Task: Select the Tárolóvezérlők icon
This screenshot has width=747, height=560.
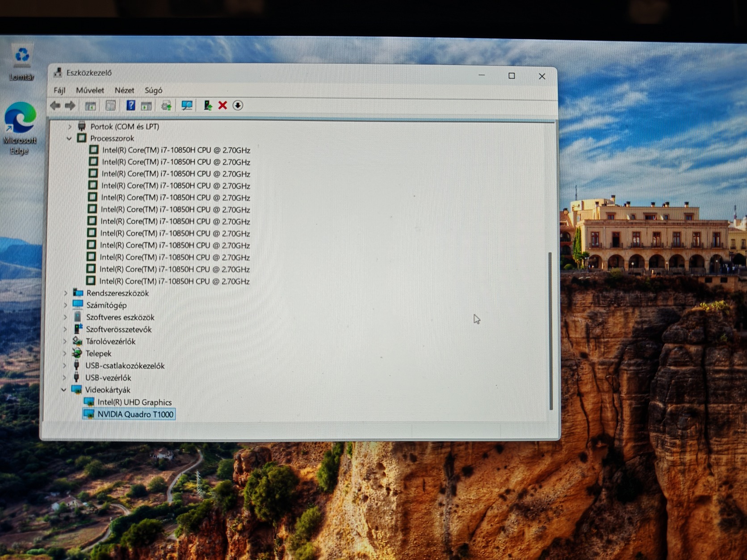Action: (77, 341)
